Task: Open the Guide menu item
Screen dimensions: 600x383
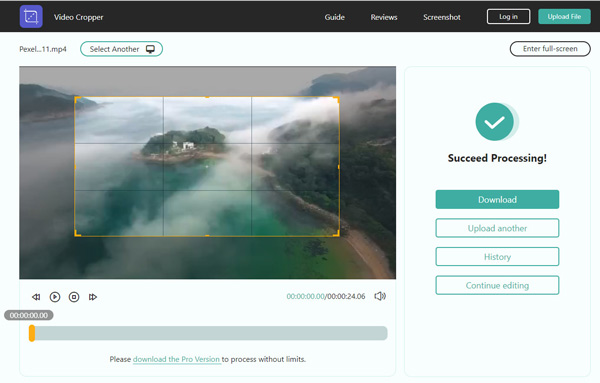Action: [x=334, y=17]
